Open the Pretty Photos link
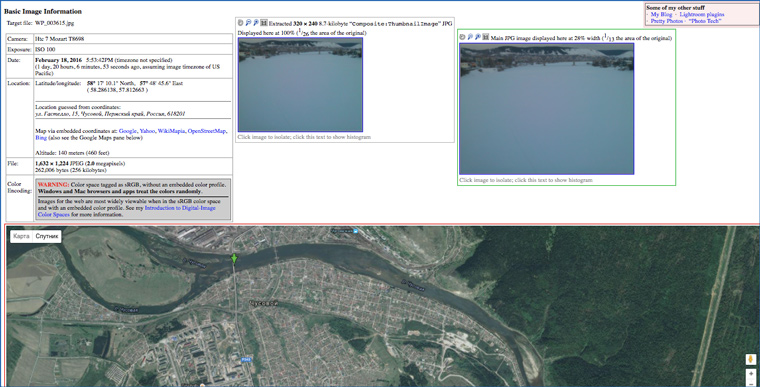This screenshot has width=760, height=387. tap(667, 21)
